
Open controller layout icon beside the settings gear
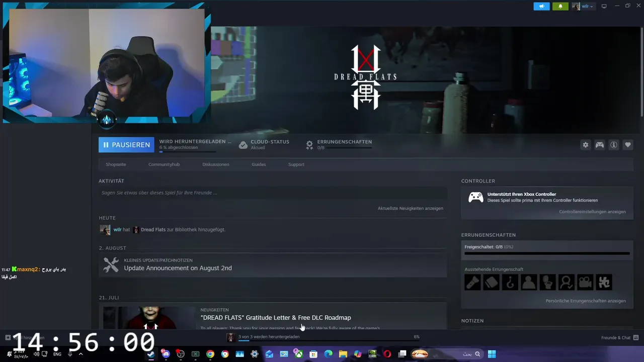(x=600, y=145)
